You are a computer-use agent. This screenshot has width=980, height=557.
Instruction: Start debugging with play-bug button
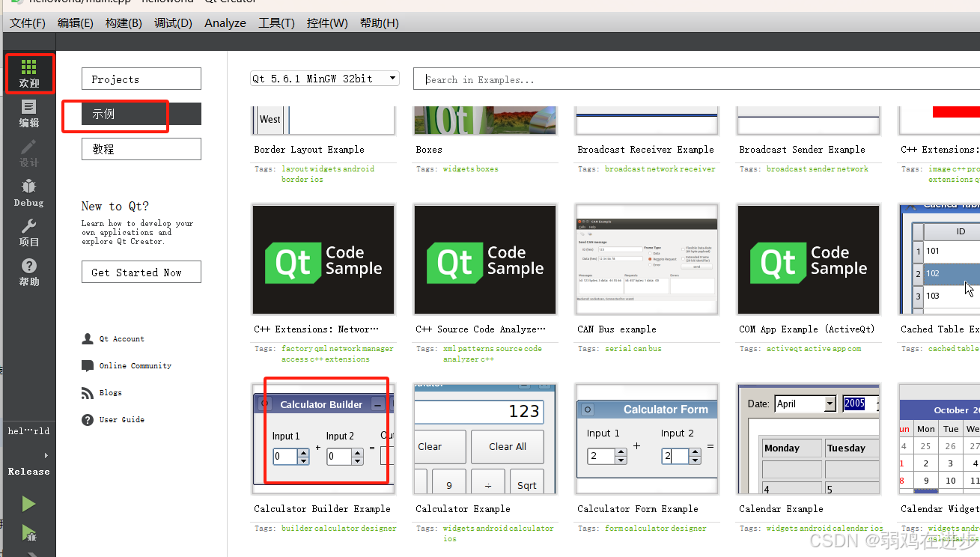pos(28,534)
